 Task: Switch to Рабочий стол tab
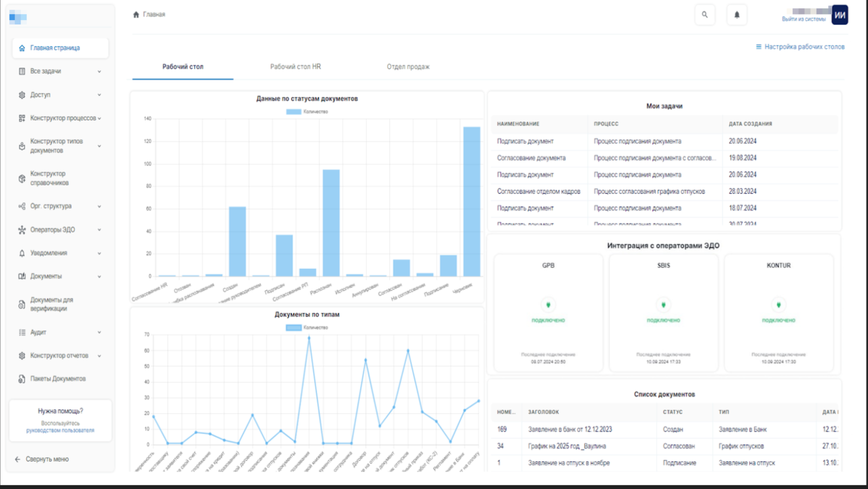[x=183, y=67]
